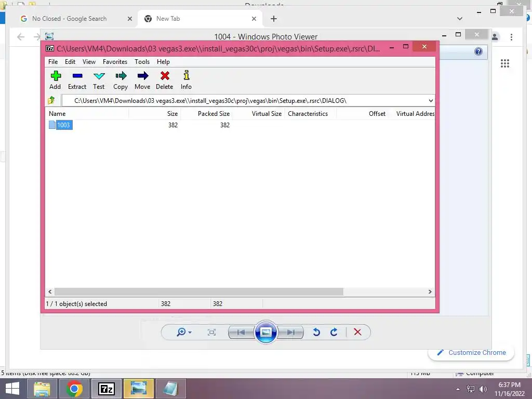The width and height of the screenshot is (532, 399).
Task: Click the horizontal scrollbar thumb in 7-Zip
Action: [x=199, y=291]
